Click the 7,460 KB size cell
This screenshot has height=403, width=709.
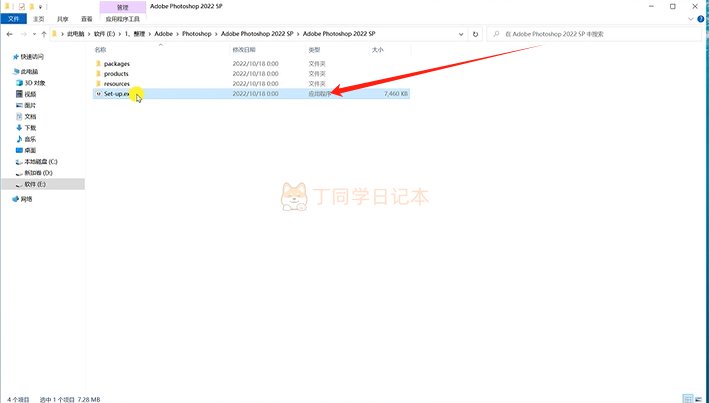[396, 94]
